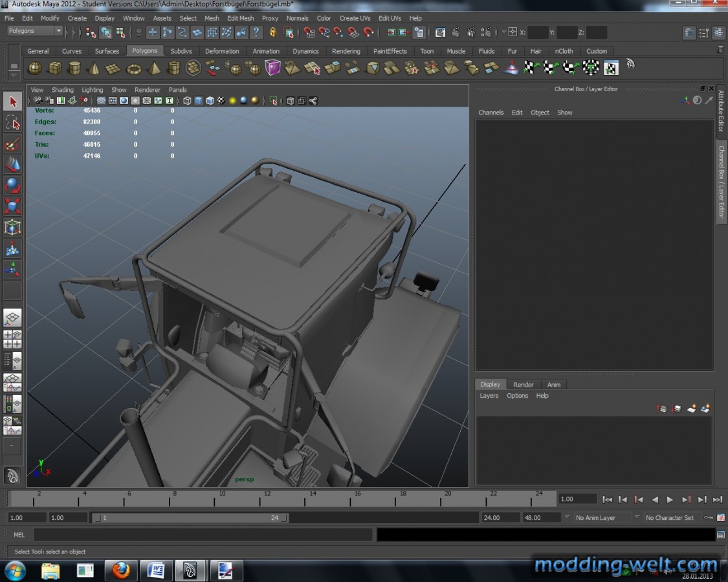Add a polygon torus from the shelf

[x=134, y=69]
